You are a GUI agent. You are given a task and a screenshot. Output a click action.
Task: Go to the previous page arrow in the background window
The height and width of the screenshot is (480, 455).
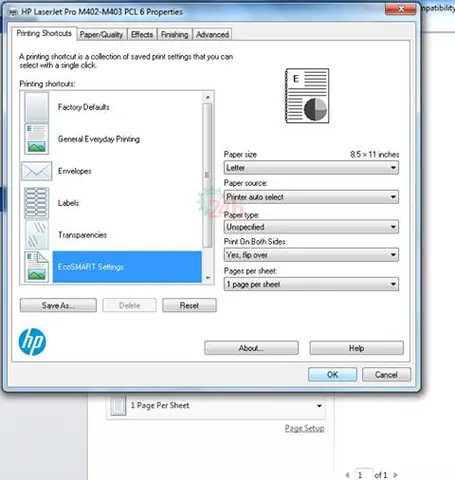coord(347,475)
